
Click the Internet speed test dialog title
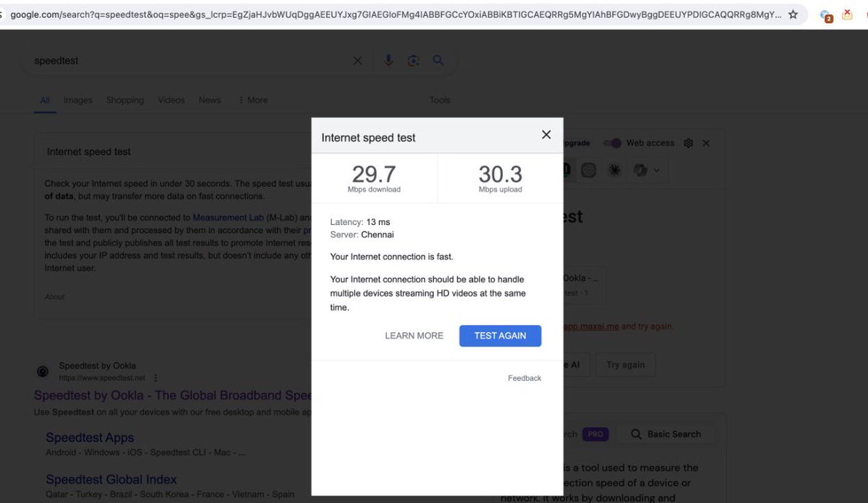[x=369, y=138]
